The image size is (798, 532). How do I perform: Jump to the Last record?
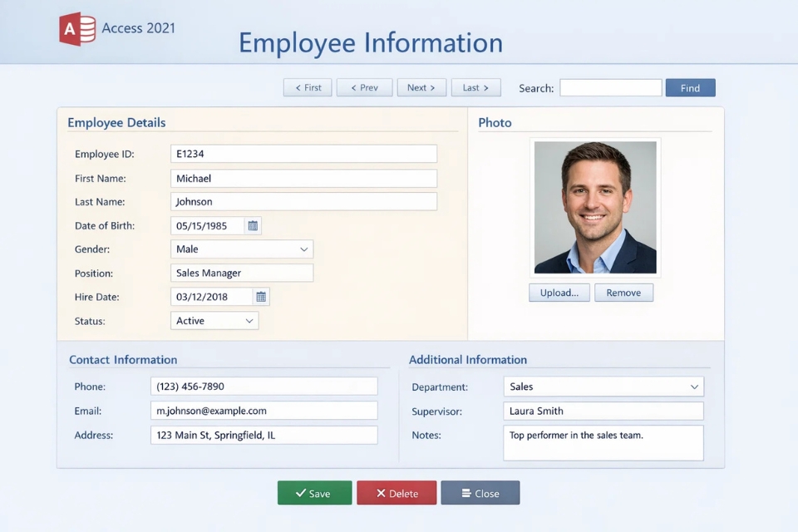pos(475,87)
